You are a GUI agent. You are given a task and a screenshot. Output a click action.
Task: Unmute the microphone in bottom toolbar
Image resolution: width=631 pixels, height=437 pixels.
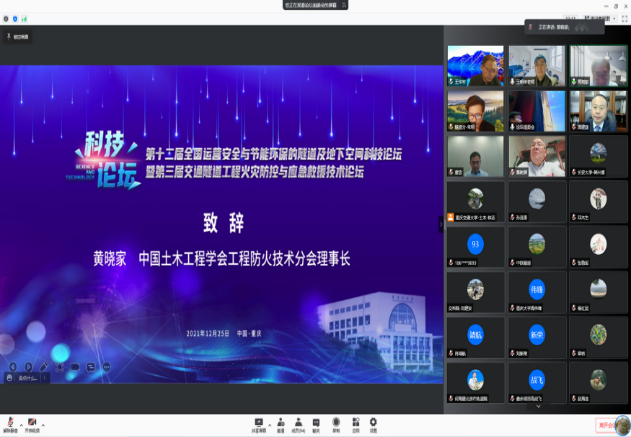pos(8,421)
